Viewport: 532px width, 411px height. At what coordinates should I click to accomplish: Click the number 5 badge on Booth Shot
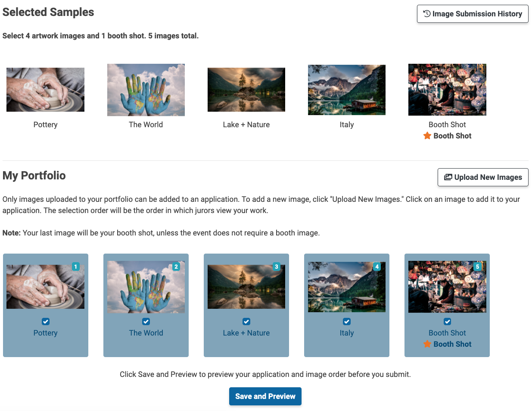[477, 267]
